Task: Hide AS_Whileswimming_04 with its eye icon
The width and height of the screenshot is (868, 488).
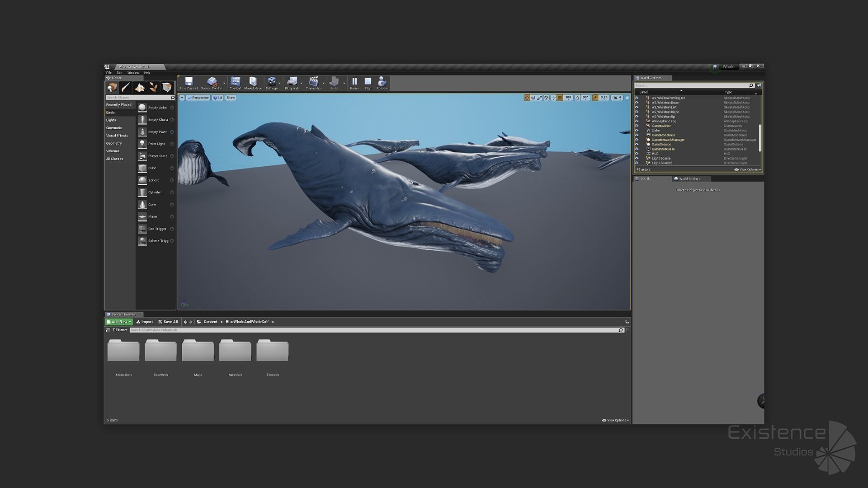Action: coord(637,98)
